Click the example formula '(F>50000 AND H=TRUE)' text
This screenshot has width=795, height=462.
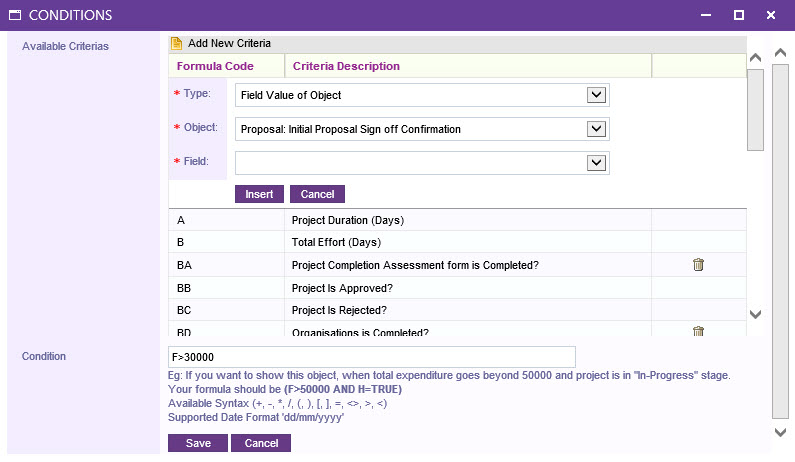(343, 389)
